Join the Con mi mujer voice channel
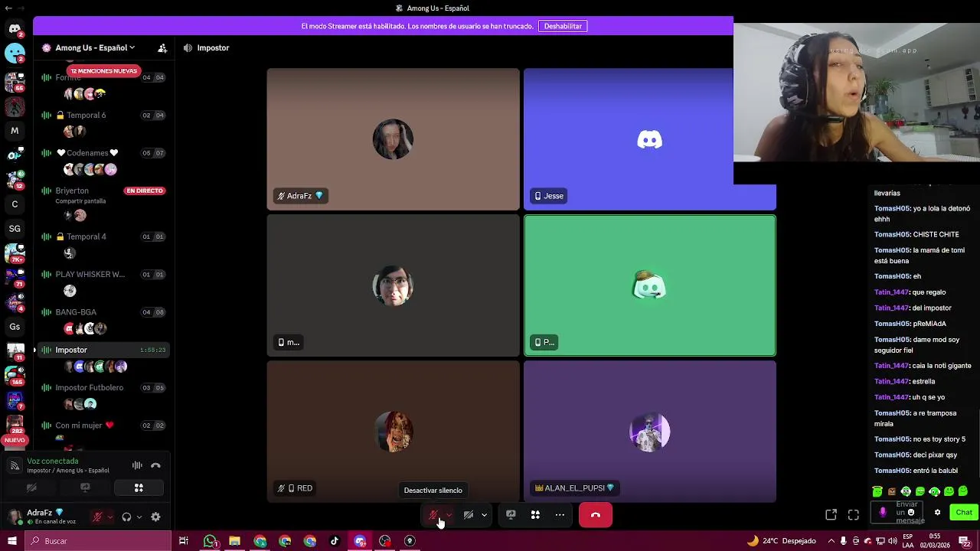The height and width of the screenshot is (551, 980). click(x=103, y=425)
